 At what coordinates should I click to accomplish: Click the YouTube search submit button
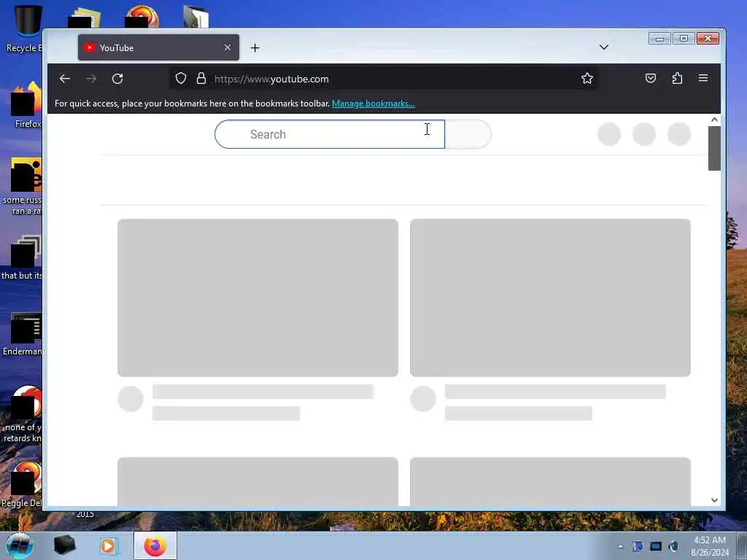[468, 134]
